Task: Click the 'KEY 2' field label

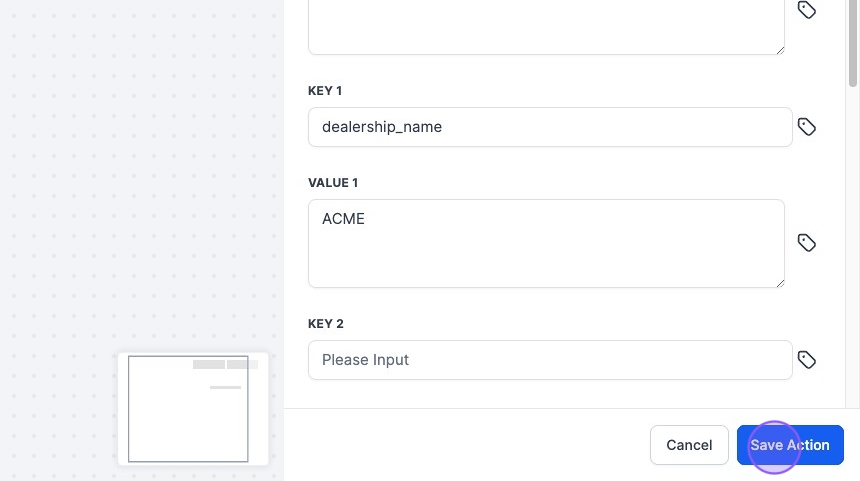Action: (326, 324)
